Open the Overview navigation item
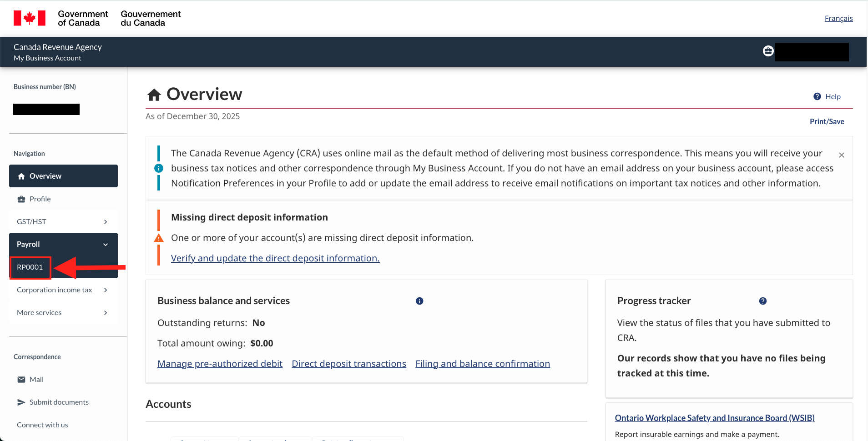868x441 pixels. coord(63,176)
